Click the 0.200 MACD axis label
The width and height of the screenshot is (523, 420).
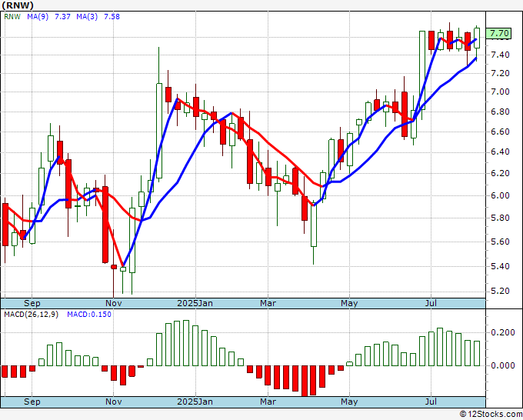click(x=503, y=332)
